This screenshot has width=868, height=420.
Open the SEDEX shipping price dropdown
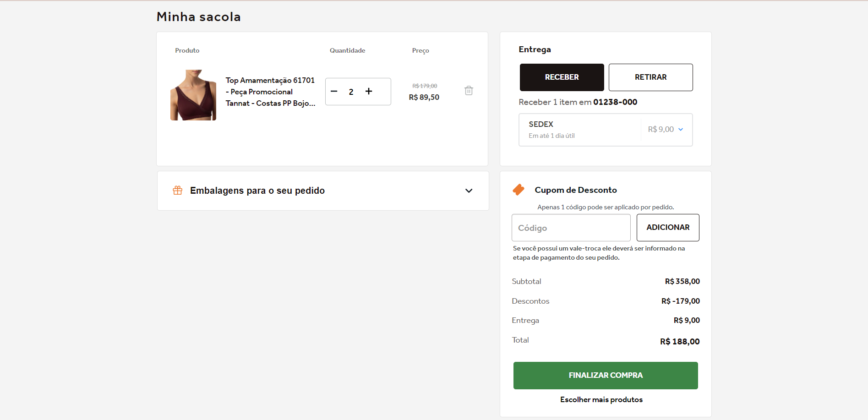click(666, 130)
